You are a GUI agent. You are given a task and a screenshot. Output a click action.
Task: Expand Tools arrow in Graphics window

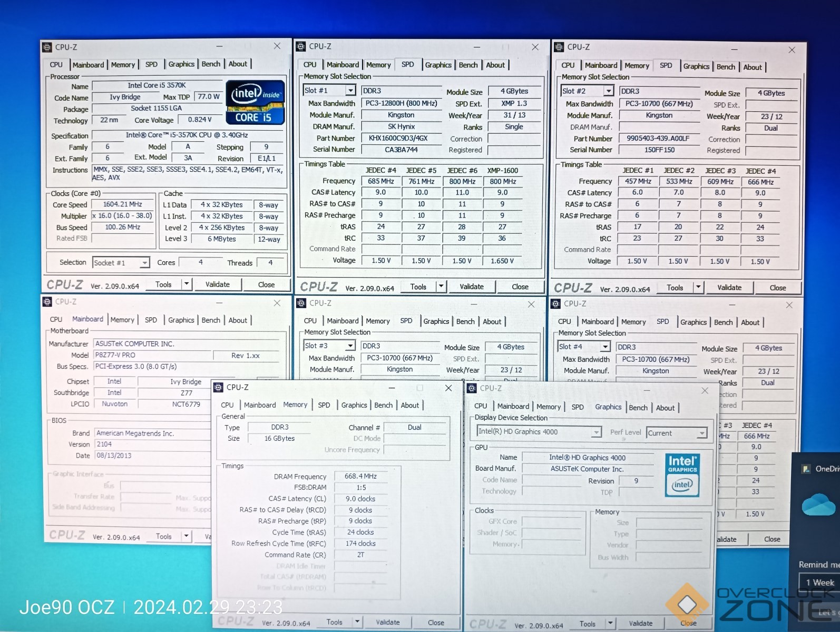(x=610, y=624)
